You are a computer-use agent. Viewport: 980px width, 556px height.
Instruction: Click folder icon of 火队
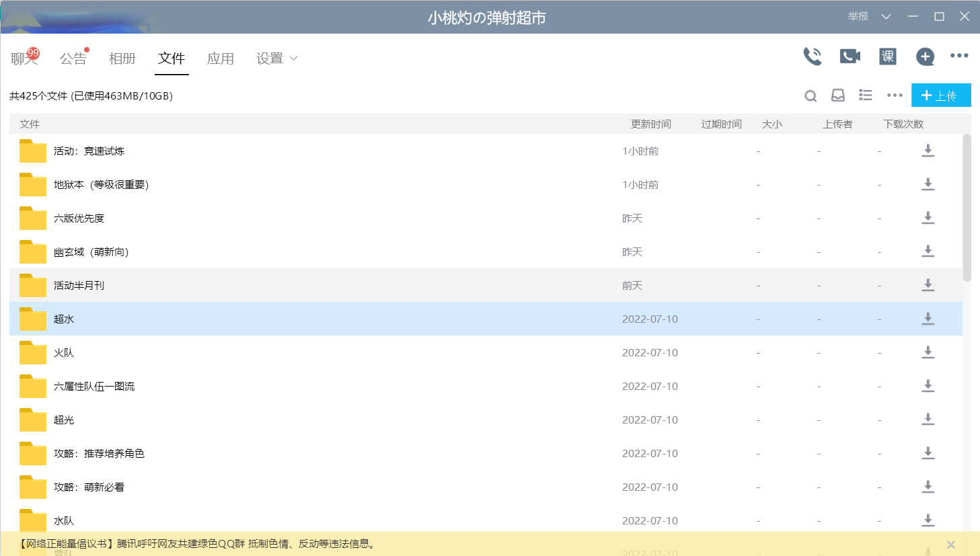pos(33,352)
